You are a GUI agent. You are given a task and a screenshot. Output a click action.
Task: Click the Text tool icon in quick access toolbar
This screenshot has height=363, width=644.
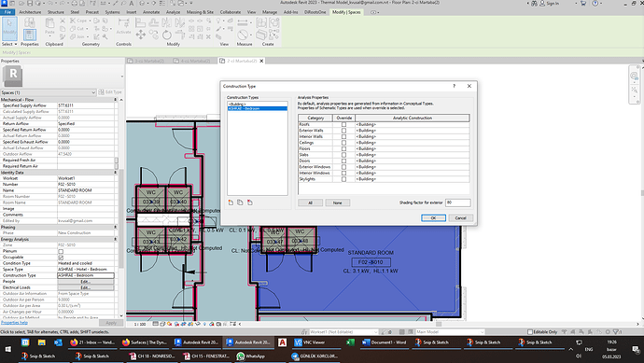pyautogui.click(x=132, y=4)
